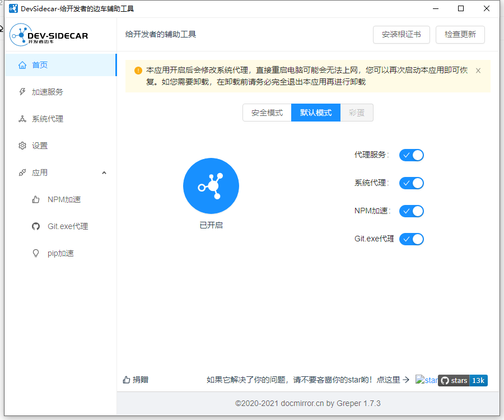Switch to 安全模式 tab

click(267, 112)
